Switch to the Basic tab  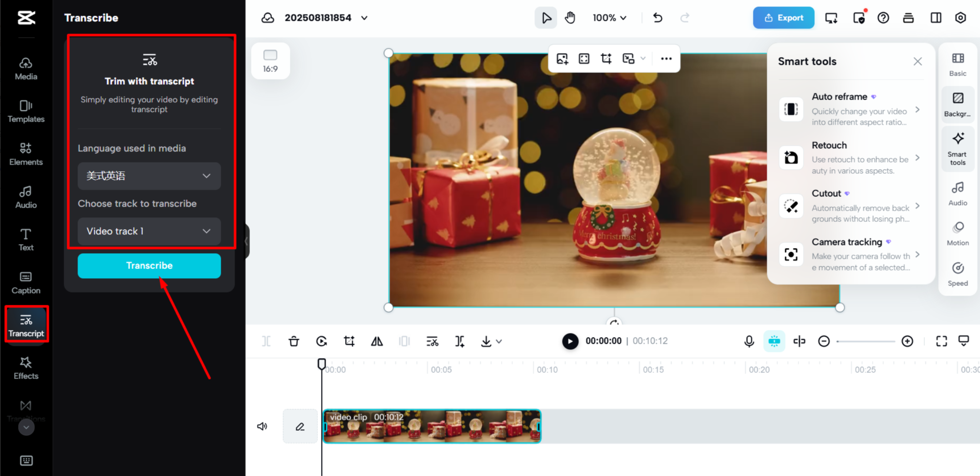point(957,65)
